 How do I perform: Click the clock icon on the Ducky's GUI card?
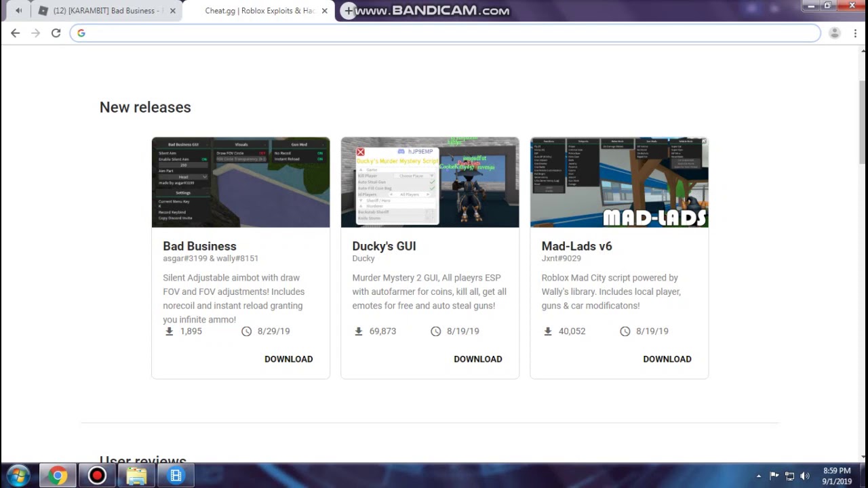click(x=435, y=331)
